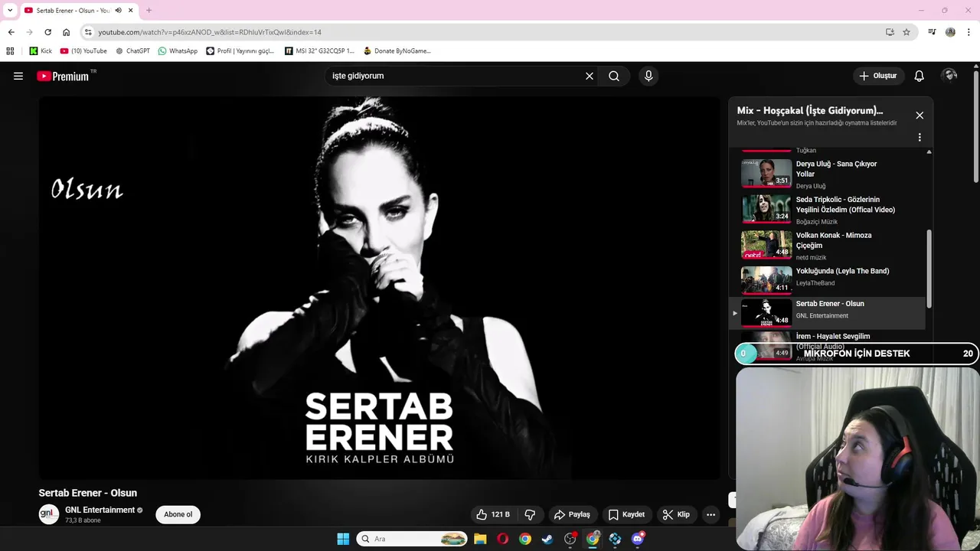Viewport: 980px width, 551px height.
Task: Open the Profil | Yayınını güçl... bookmark
Action: [240, 51]
